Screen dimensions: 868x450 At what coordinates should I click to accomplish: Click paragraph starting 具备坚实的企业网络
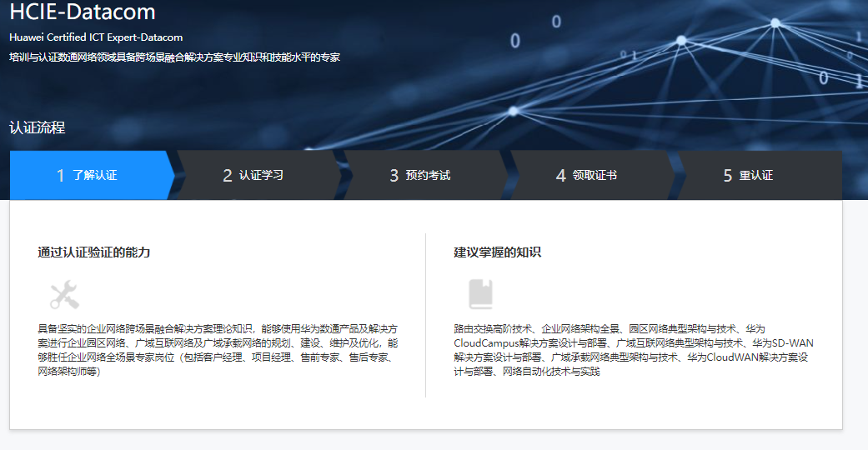pos(218,350)
